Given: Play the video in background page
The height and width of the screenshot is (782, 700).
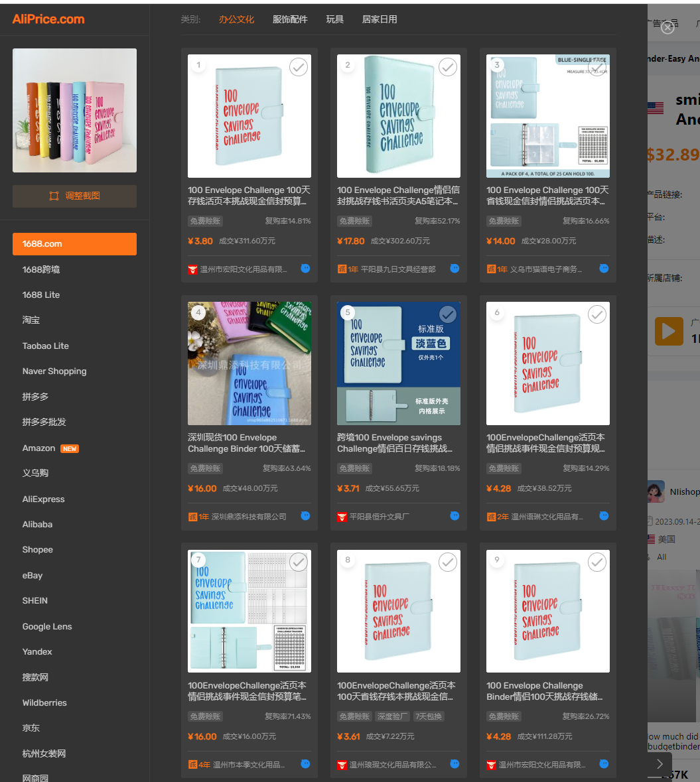Looking at the screenshot, I should (669, 331).
